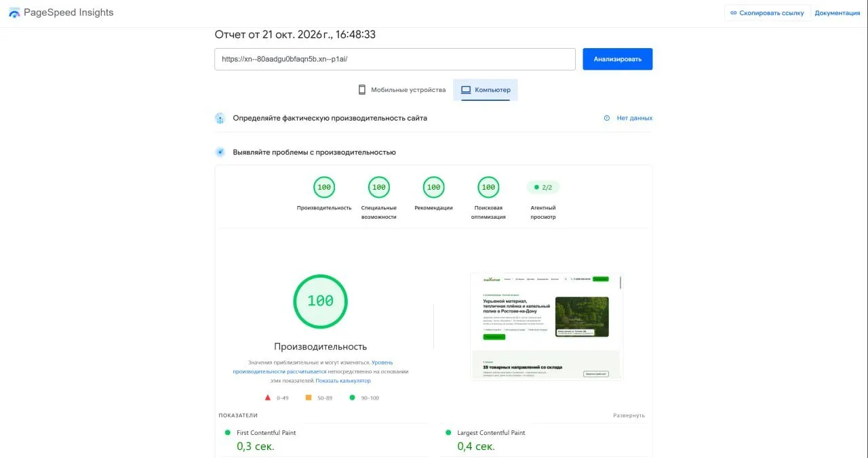This screenshot has width=868, height=458.
Task: Click the Largest Contentful Paint metric label
Action: click(492, 433)
